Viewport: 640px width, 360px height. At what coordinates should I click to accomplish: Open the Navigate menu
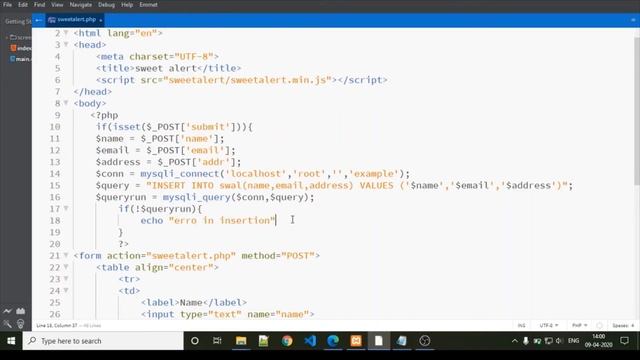(x=81, y=5)
